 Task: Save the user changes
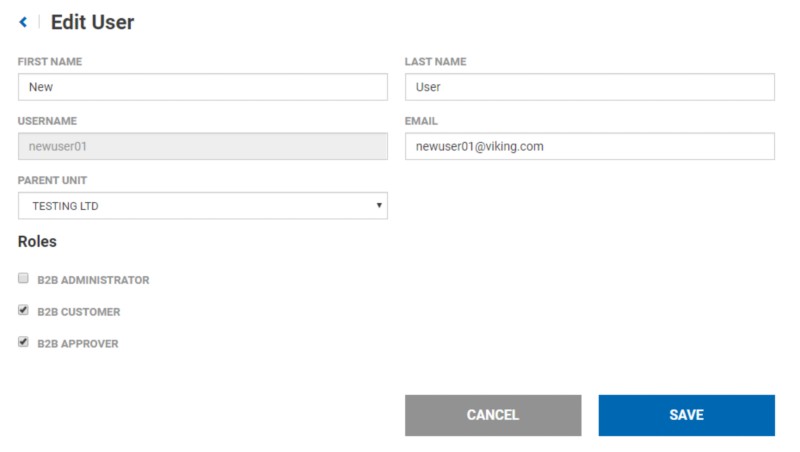click(x=686, y=415)
